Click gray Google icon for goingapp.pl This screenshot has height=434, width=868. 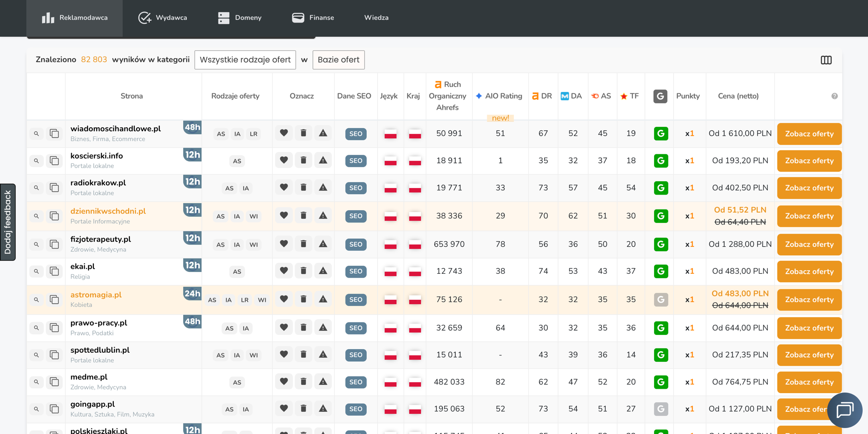click(x=661, y=409)
